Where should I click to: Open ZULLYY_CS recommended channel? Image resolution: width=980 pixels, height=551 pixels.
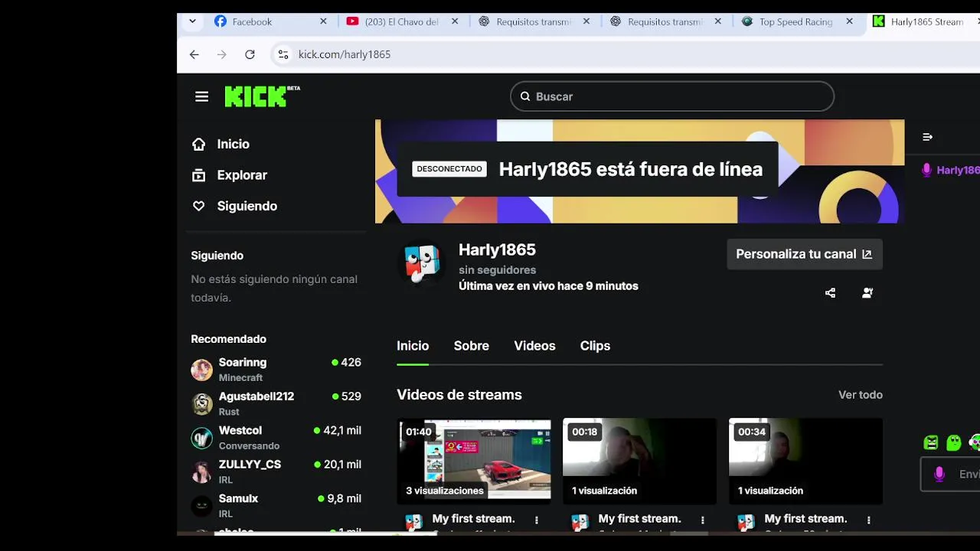(x=276, y=471)
